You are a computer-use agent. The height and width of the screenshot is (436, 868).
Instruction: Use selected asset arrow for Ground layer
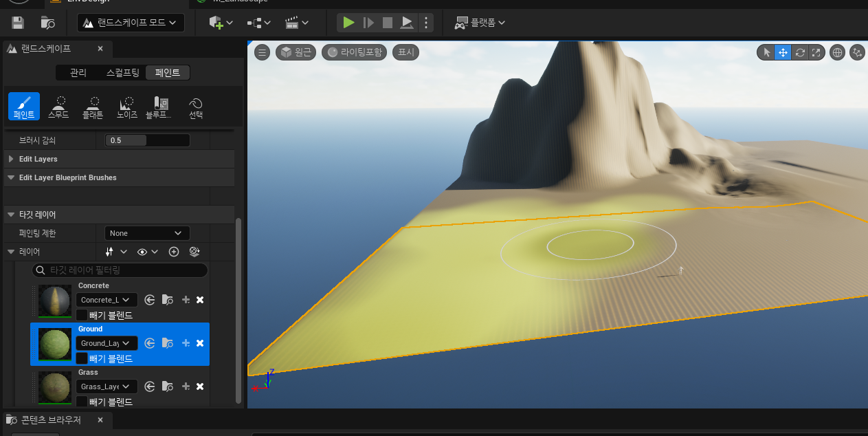[x=150, y=343]
